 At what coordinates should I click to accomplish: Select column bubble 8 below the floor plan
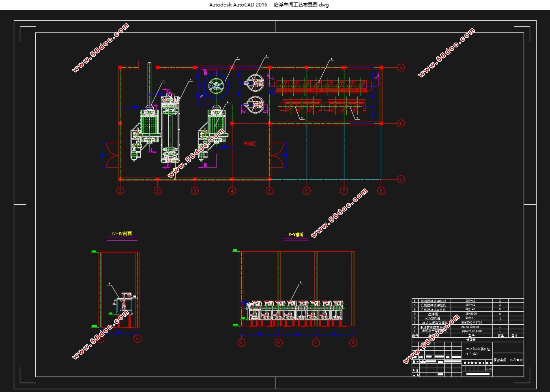(381, 191)
